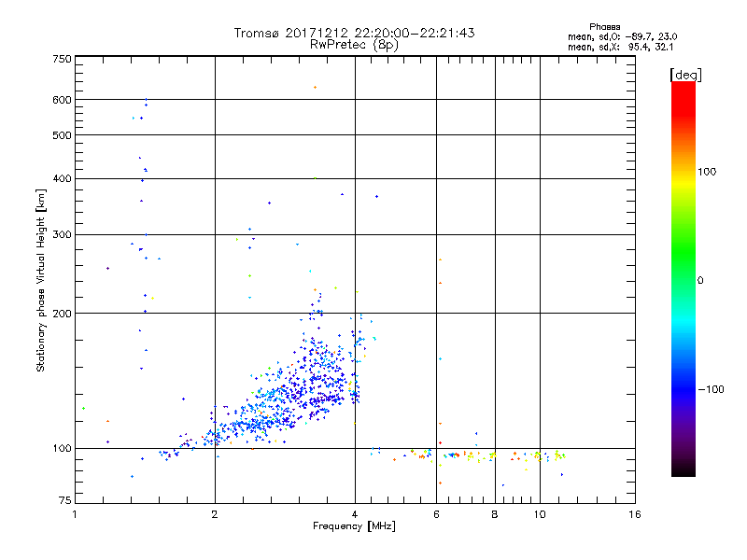
Task: Click the green data point near 1 MHz
Action: pos(83,408)
